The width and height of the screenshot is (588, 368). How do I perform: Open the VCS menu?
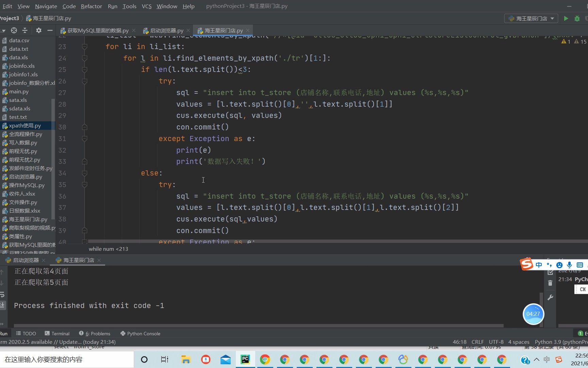(x=147, y=6)
